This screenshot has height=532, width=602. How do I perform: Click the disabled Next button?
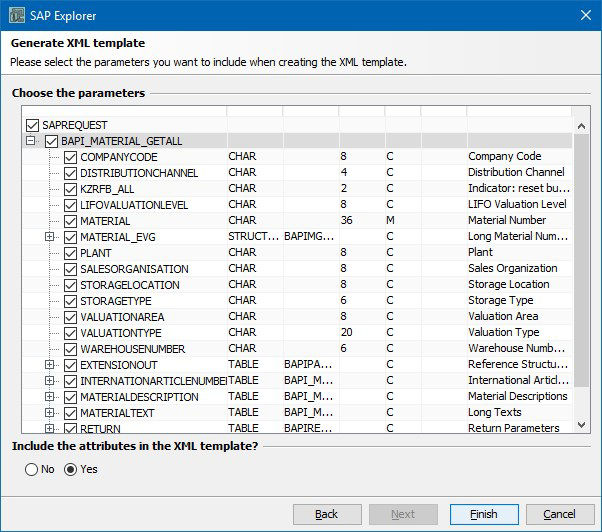point(403,514)
